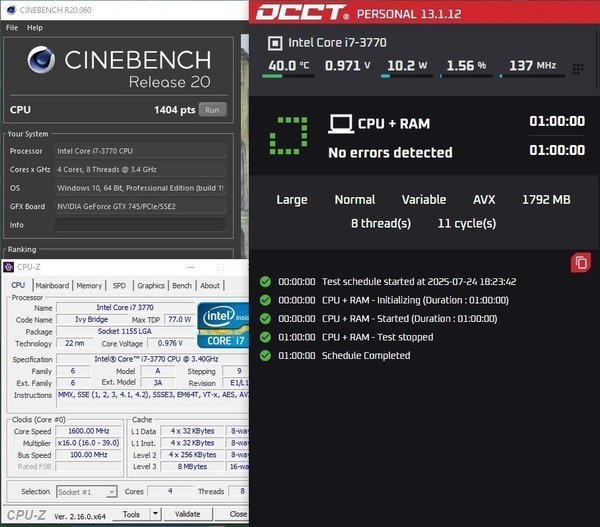Select the Bench tab in CPU-Z
Screen dimensions: 600x527
point(182,286)
